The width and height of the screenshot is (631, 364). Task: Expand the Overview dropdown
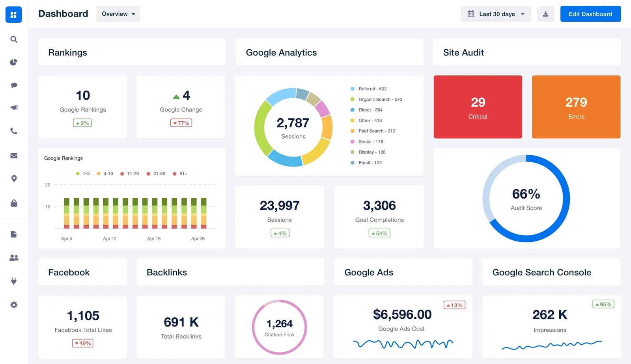[118, 14]
